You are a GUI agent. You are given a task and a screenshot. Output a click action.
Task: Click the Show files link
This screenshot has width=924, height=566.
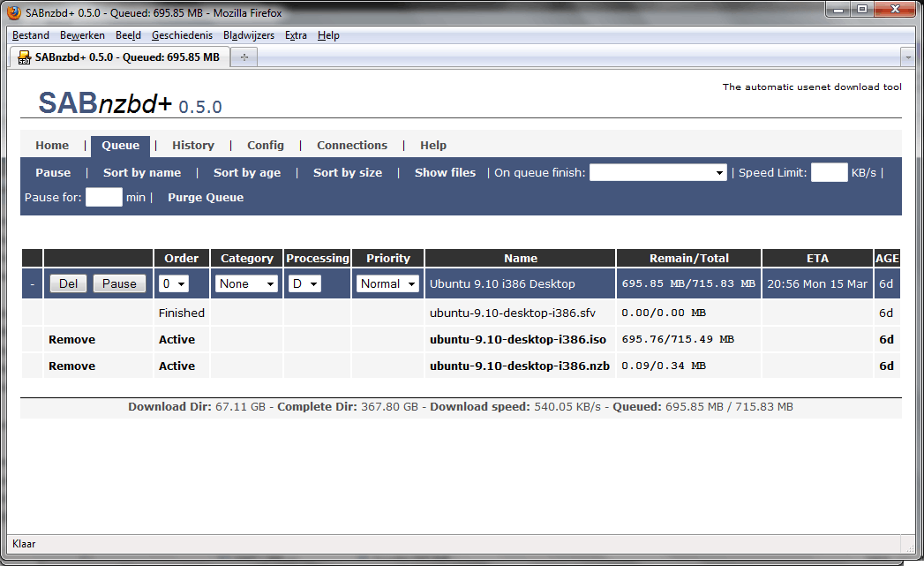click(445, 173)
